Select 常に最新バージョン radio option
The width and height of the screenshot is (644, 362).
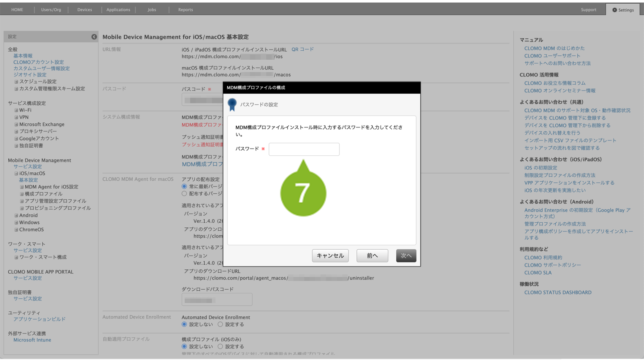click(x=184, y=186)
